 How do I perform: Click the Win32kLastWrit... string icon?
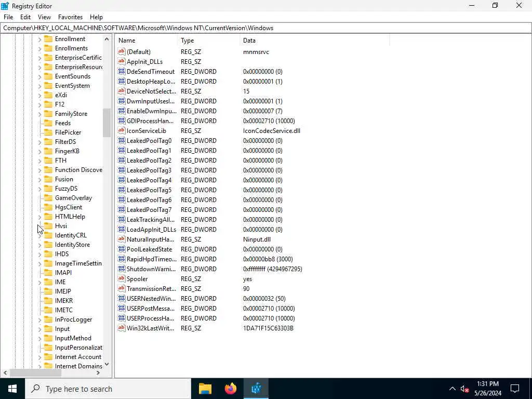[122, 328]
